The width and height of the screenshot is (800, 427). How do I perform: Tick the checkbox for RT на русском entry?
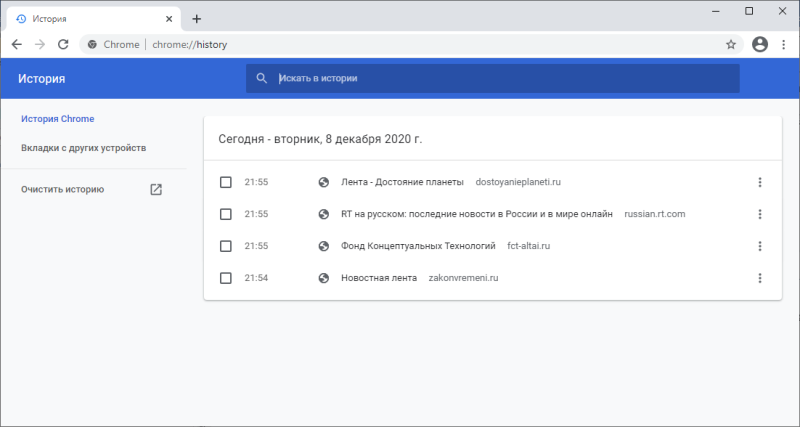(226, 214)
